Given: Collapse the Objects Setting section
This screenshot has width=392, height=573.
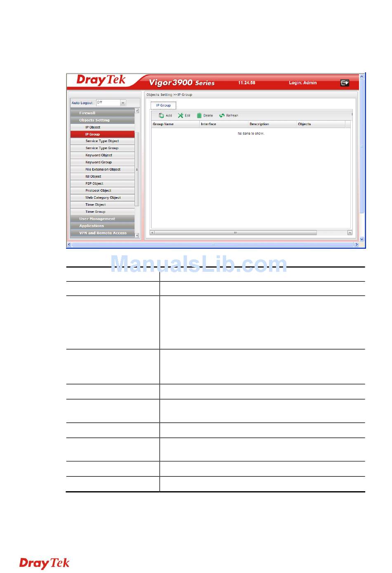Looking at the screenshot, I should point(102,120).
